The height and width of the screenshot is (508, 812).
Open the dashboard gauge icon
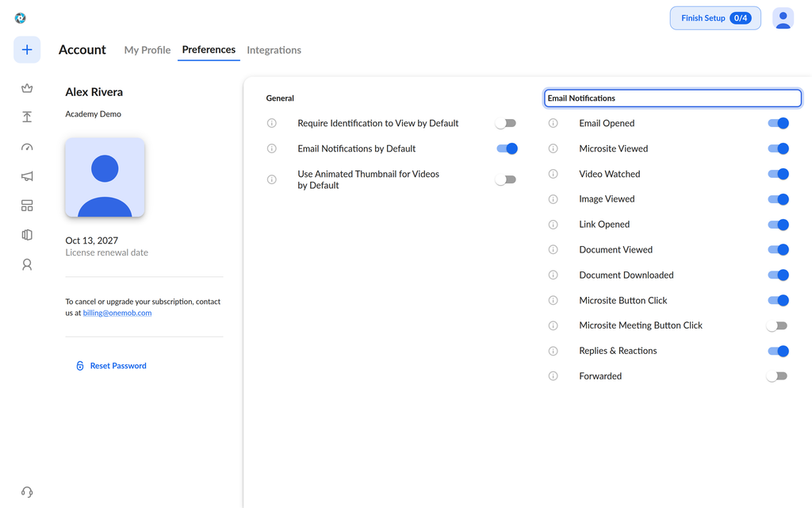click(x=27, y=147)
